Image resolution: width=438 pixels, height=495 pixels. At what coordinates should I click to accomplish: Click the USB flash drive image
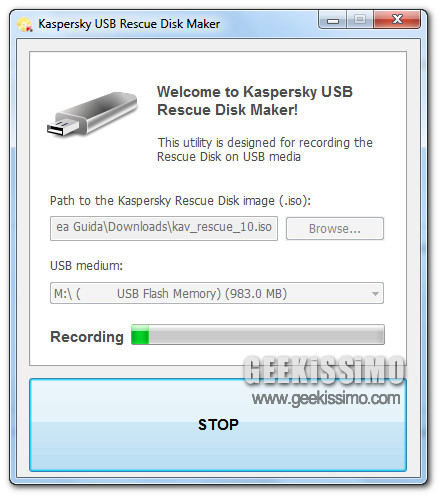(92, 113)
